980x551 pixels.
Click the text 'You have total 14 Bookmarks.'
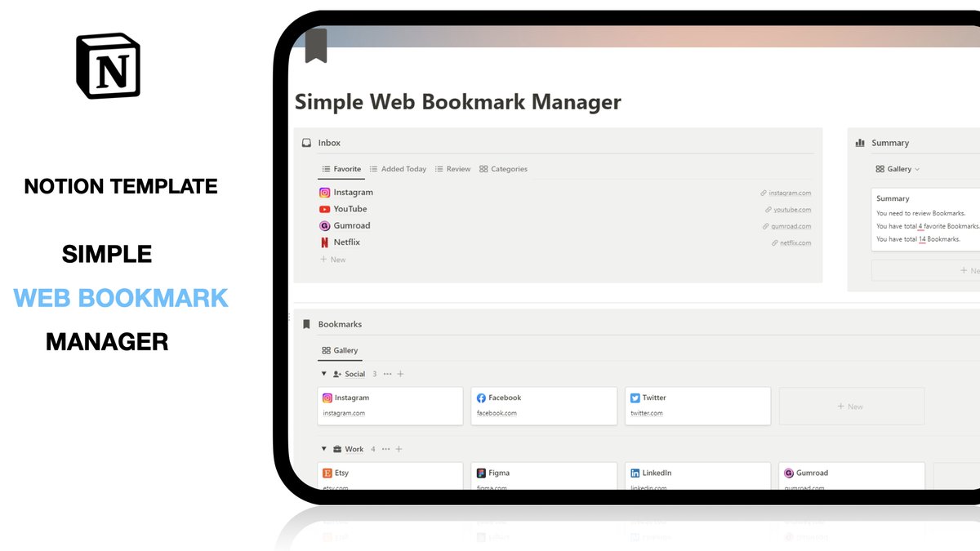pyautogui.click(x=918, y=239)
